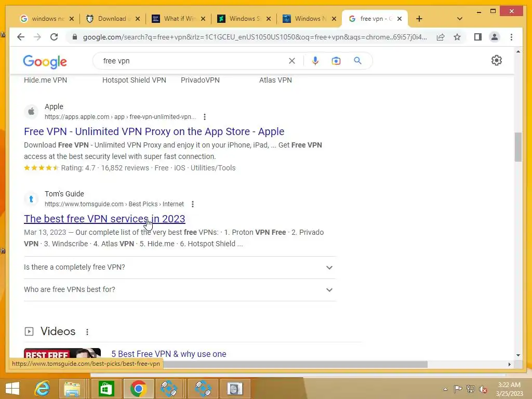This screenshot has width=532, height=399.
Task: Click the forward navigation arrow
Action: pos(37,37)
